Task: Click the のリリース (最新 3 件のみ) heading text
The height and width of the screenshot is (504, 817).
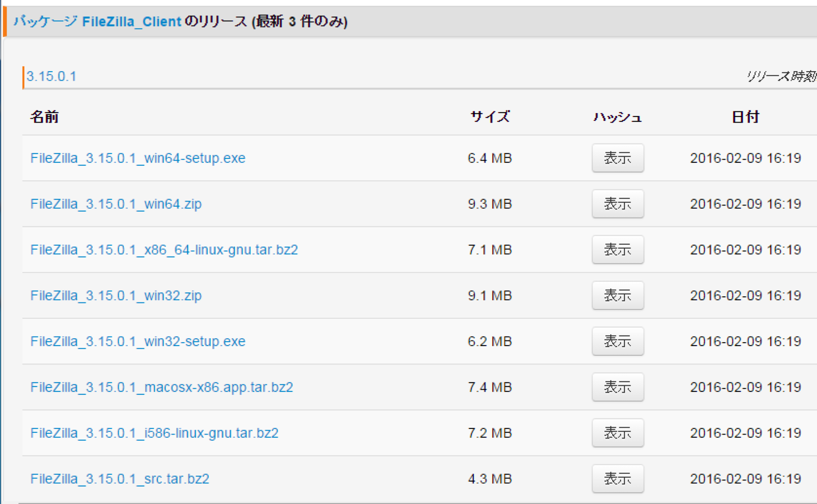Action: (267, 22)
